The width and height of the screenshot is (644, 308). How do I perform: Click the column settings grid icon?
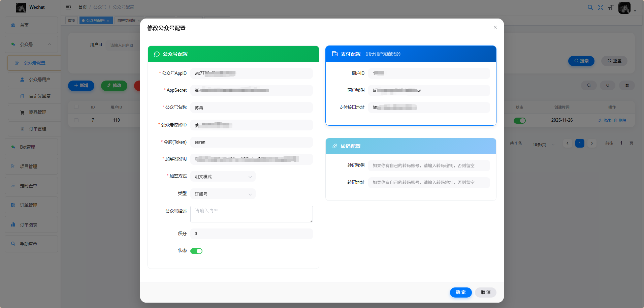click(627, 85)
